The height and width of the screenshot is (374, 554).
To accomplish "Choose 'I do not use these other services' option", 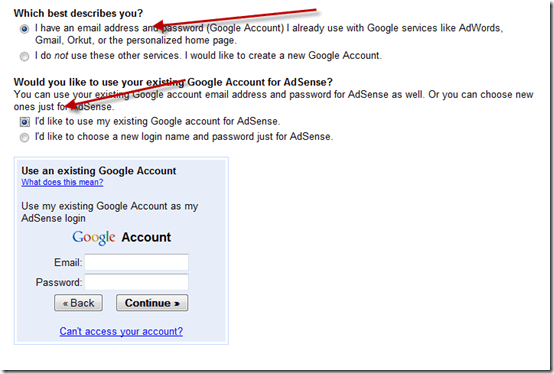I will pyautogui.click(x=24, y=56).
